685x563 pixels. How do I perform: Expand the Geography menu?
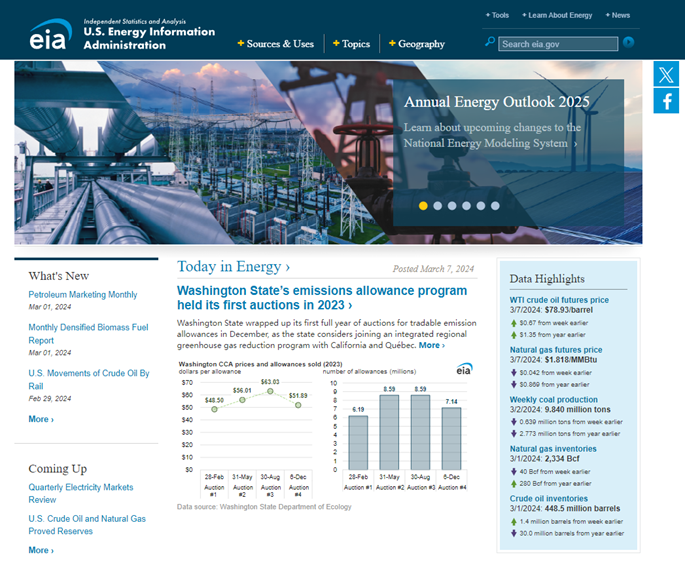tap(417, 44)
